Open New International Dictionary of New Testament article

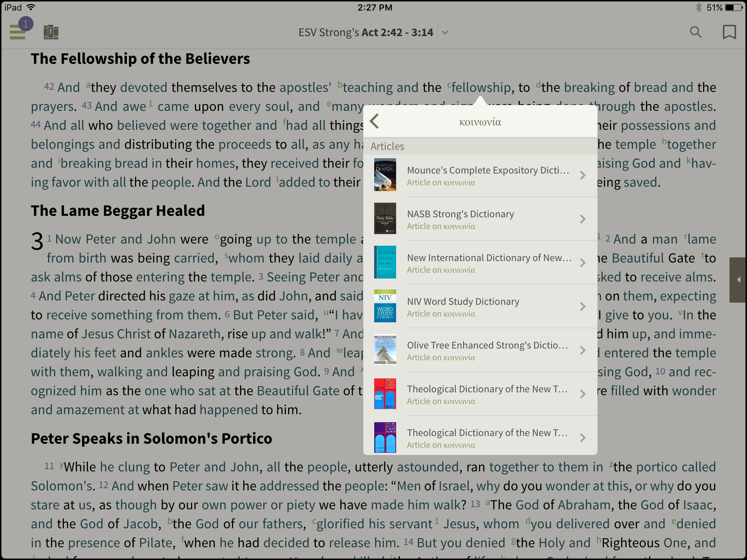click(480, 263)
